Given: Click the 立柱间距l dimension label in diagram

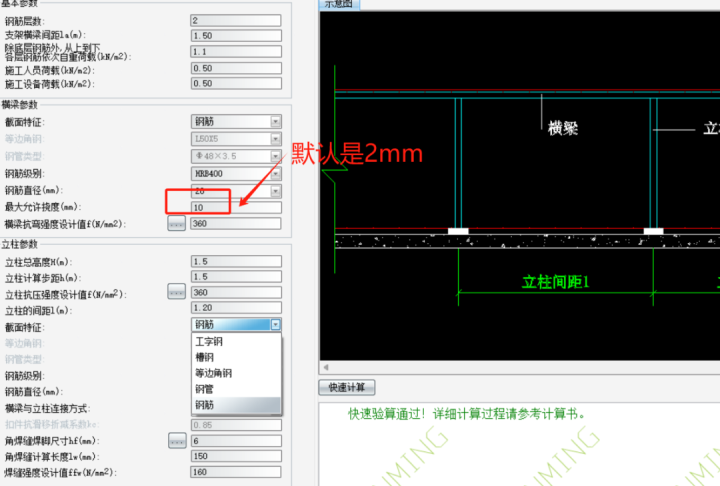Looking at the screenshot, I should [x=555, y=282].
